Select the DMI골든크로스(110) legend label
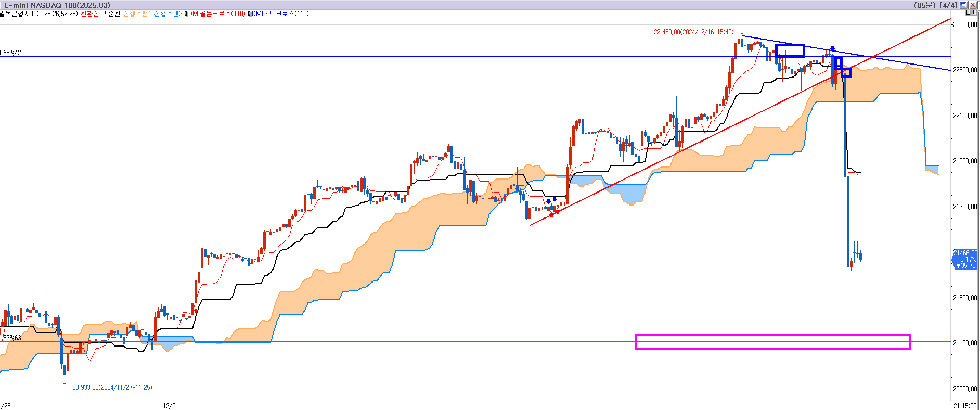The width and height of the screenshot is (980, 410). 217,14
